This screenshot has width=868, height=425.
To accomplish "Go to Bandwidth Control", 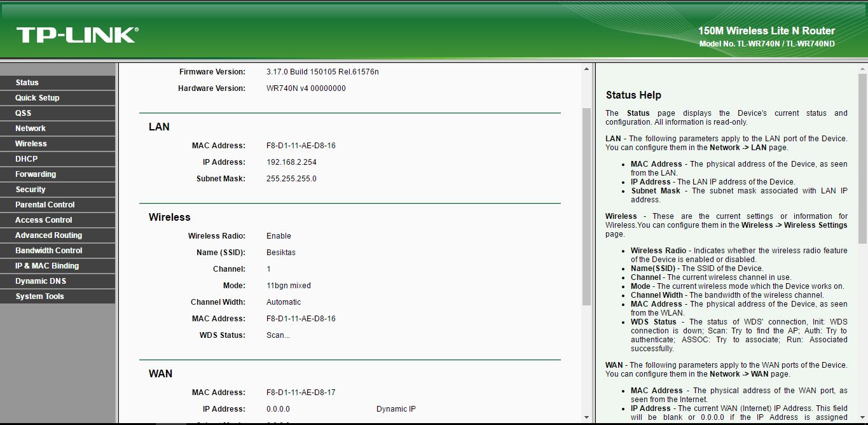I will [x=58, y=251].
